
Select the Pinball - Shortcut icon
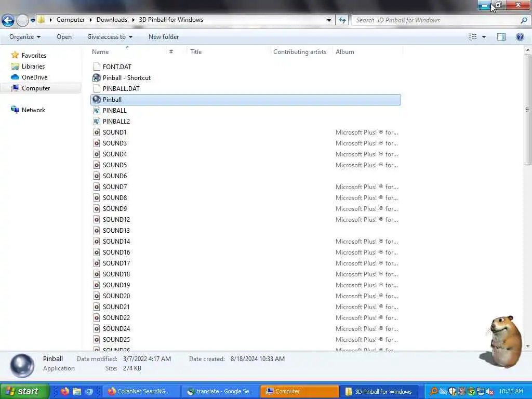tap(97, 78)
